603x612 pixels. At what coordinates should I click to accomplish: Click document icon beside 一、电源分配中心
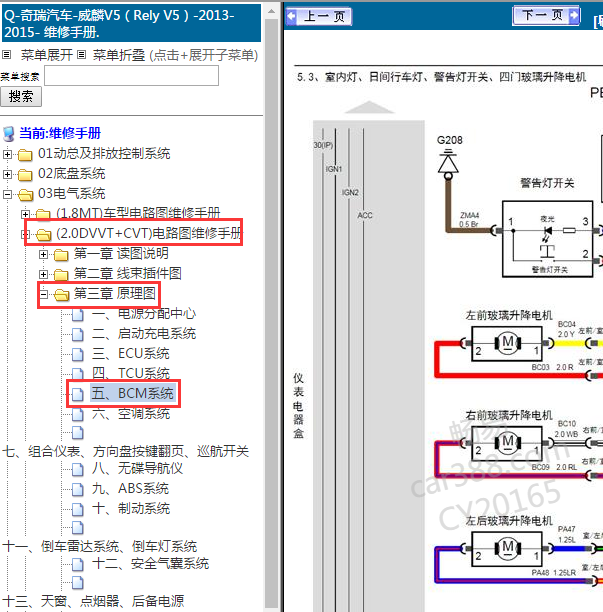click(78, 314)
